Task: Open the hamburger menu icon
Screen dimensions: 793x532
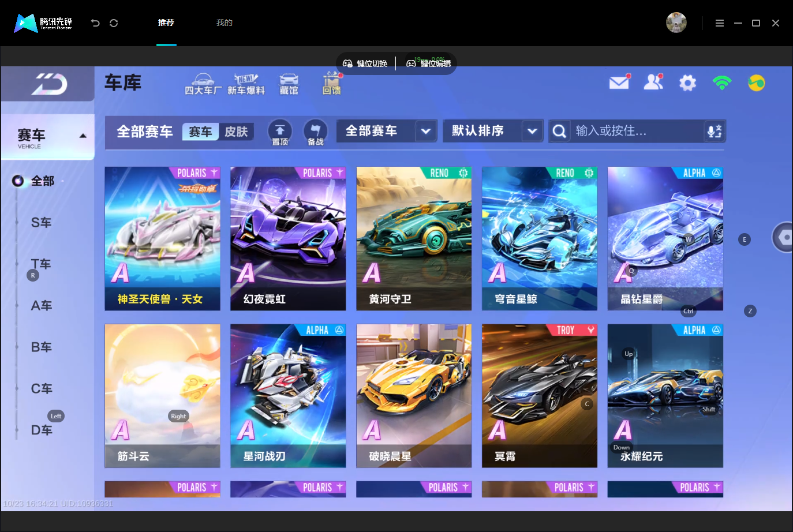Action: [719, 23]
